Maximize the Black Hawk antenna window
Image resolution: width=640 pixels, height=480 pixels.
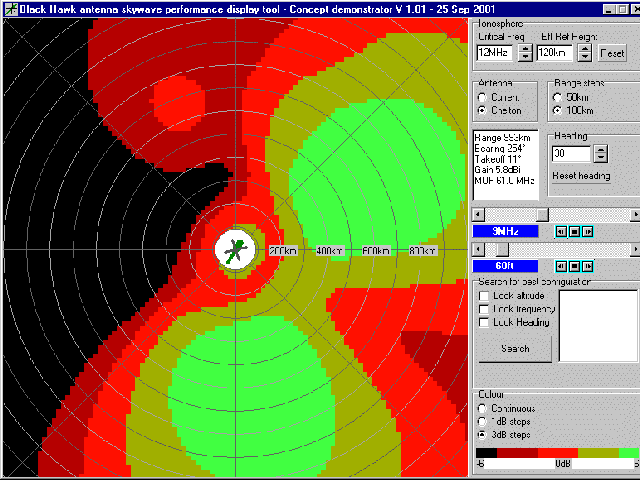[x=622, y=9]
